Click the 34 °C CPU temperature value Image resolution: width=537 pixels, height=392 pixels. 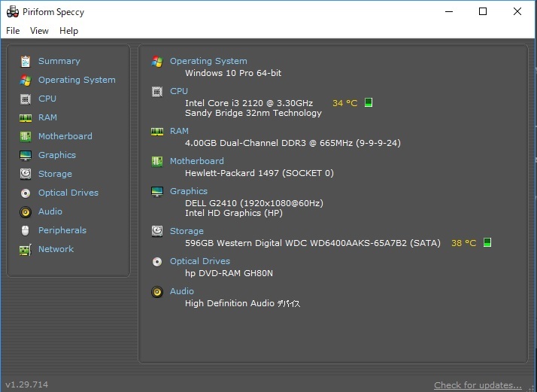(x=345, y=103)
